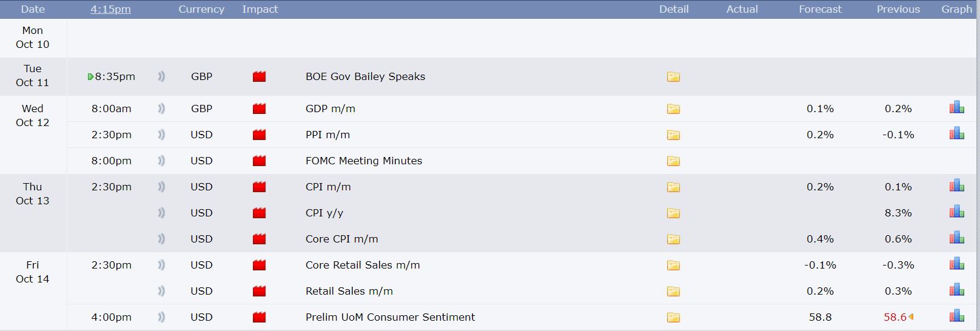Show graph for Retail Sales m/m
The height and width of the screenshot is (331, 980).
[956, 290]
